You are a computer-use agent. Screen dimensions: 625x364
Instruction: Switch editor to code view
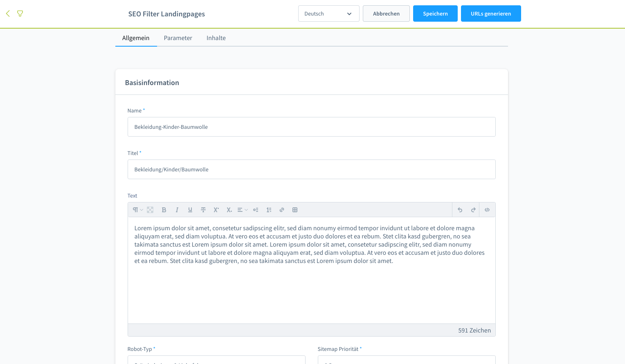pos(487,210)
